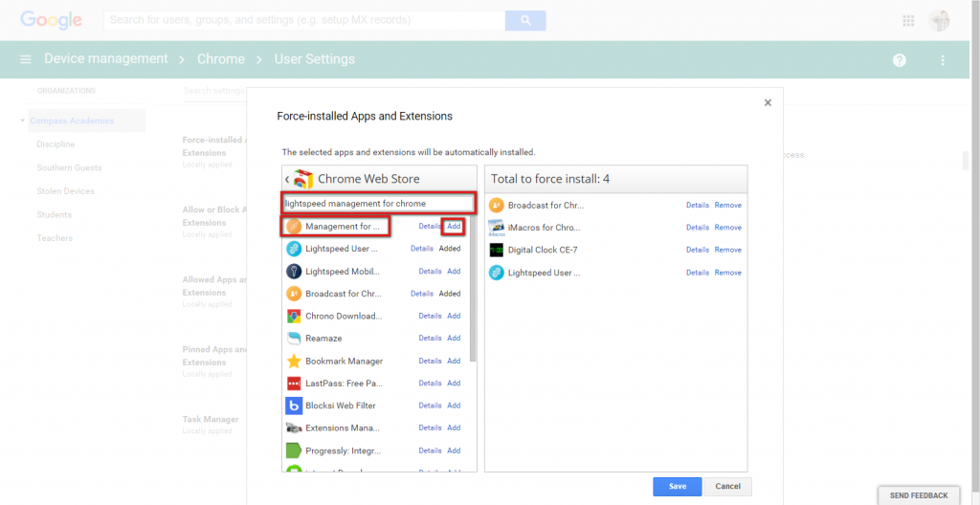Cancel the force-install dialog
The width and height of the screenshot is (980, 505).
[x=728, y=486]
